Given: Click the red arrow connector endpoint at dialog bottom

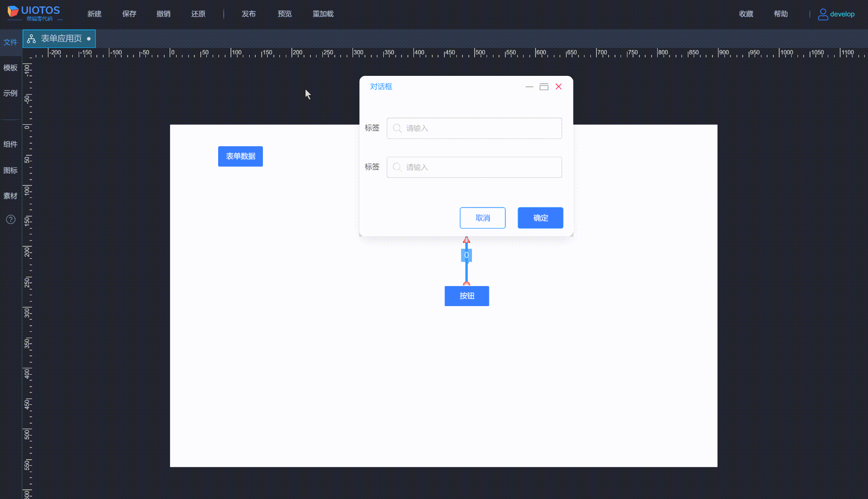Looking at the screenshot, I should 466,239.
